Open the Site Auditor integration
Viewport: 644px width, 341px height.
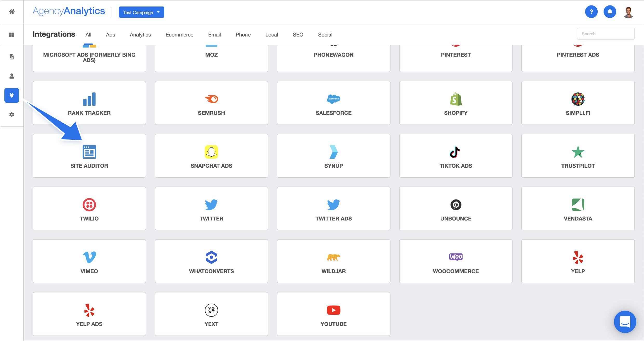[89, 155]
